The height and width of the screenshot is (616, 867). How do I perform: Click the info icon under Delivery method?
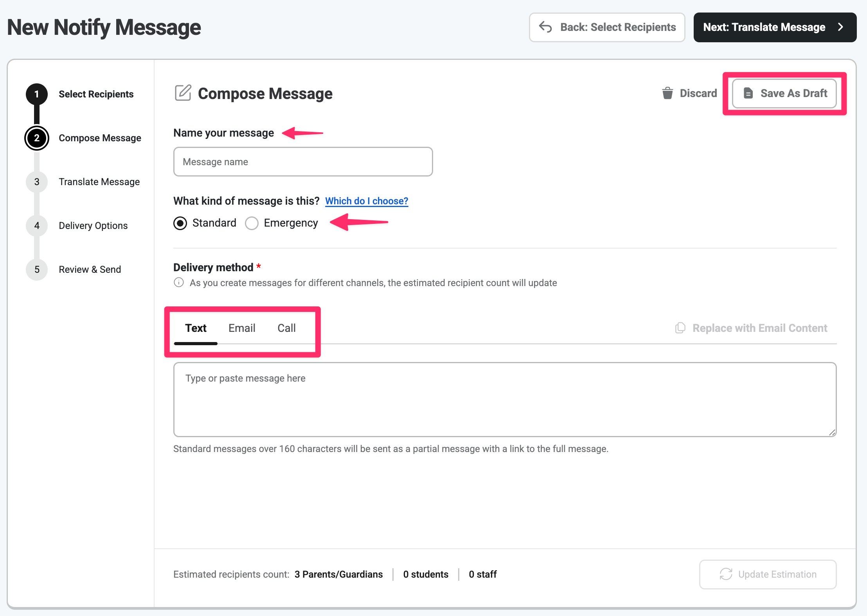179,283
